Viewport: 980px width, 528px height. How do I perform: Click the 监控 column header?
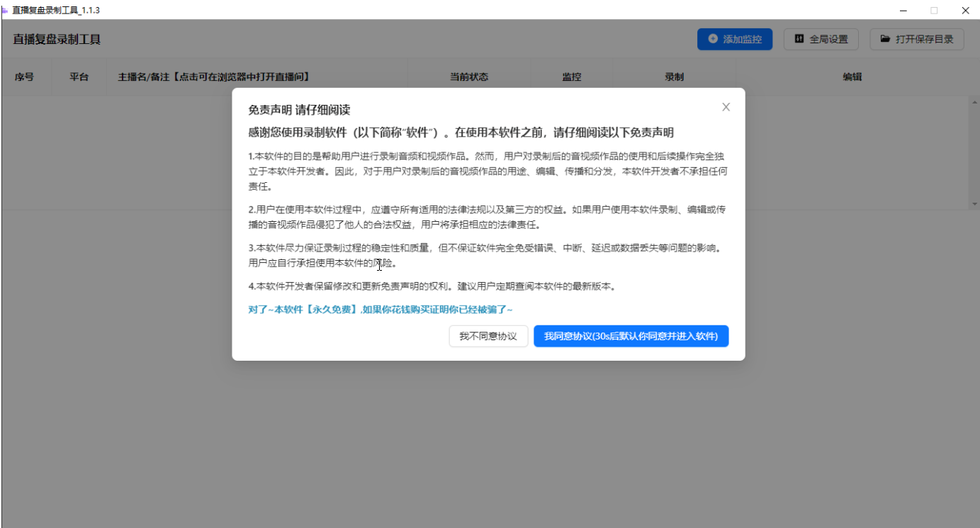[x=572, y=77]
